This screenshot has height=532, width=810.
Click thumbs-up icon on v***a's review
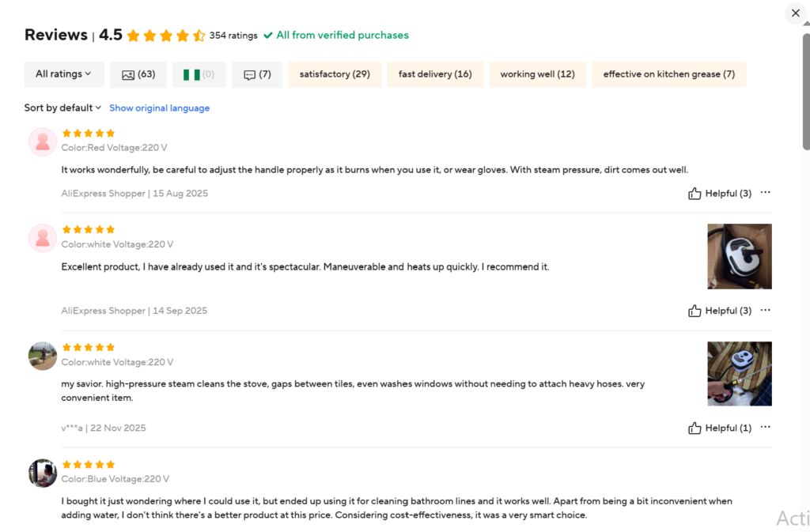tap(695, 428)
